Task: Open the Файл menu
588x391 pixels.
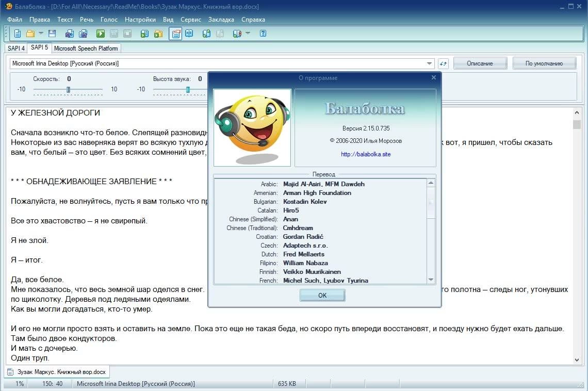Action: point(14,20)
